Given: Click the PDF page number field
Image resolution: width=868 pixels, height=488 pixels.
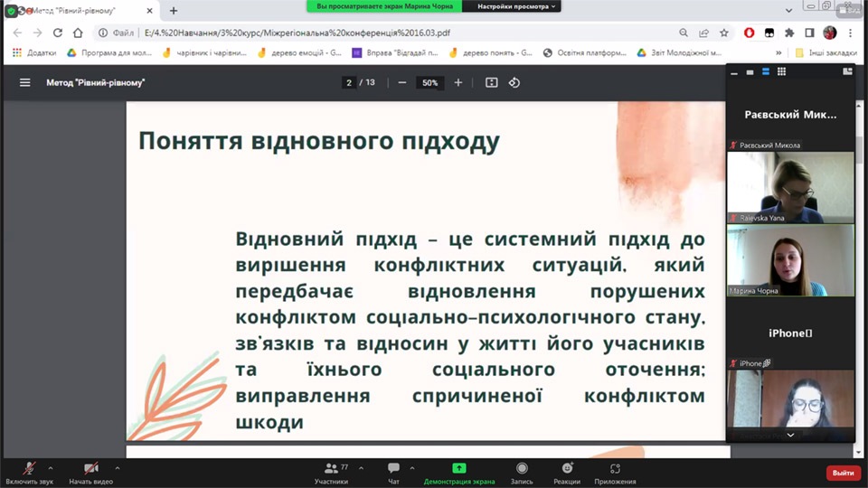Looking at the screenshot, I should tap(349, 82).
